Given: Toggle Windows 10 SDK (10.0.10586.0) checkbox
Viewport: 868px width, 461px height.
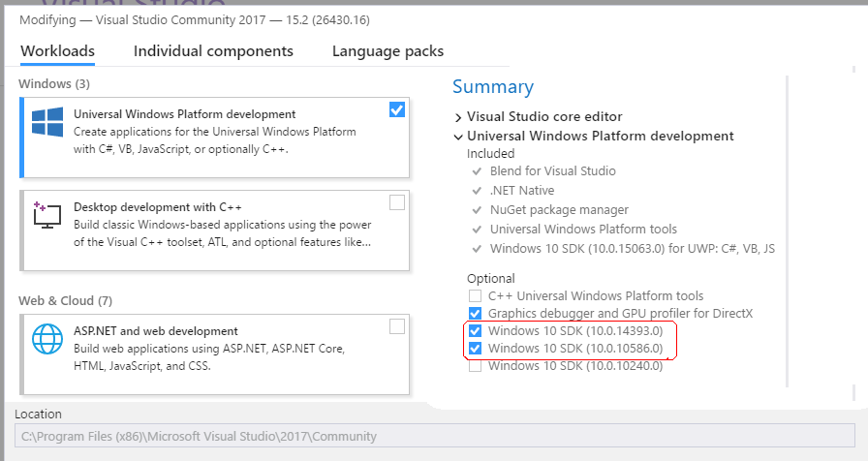Looking at the screenshot, I should (x=475, y=349).
